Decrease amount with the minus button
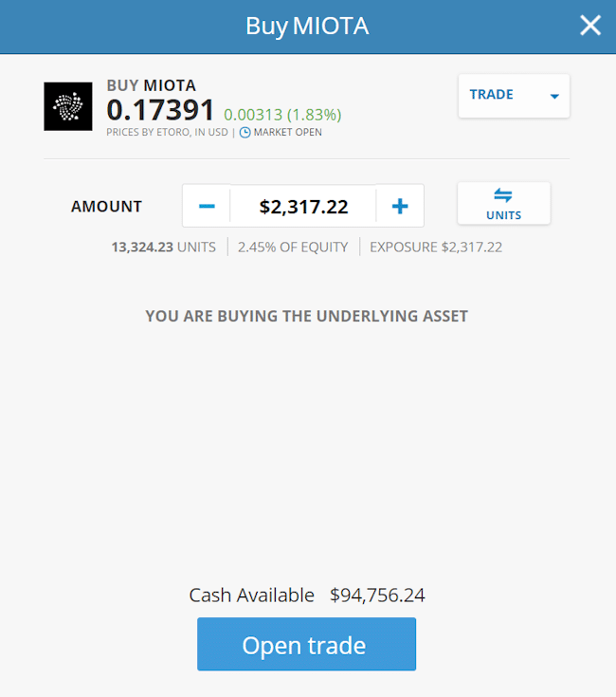Image resolution: width=616 pixels, height=697 pixels. pos(207,206)
